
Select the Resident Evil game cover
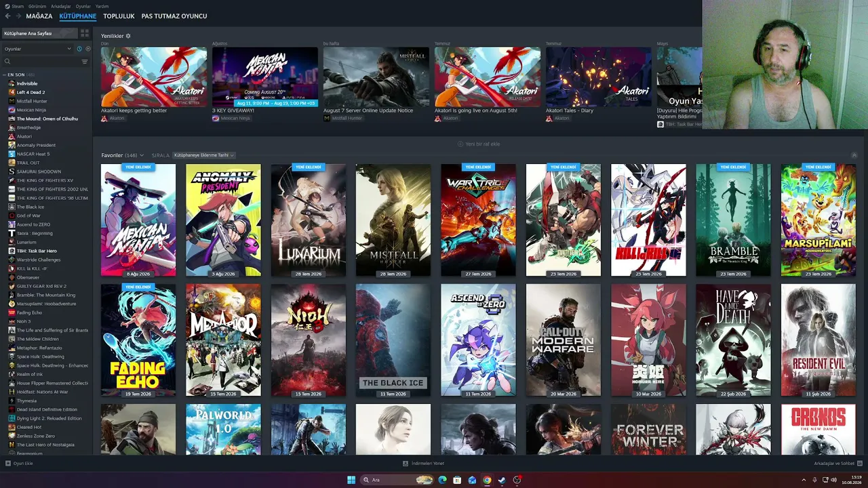coord(818,340)
